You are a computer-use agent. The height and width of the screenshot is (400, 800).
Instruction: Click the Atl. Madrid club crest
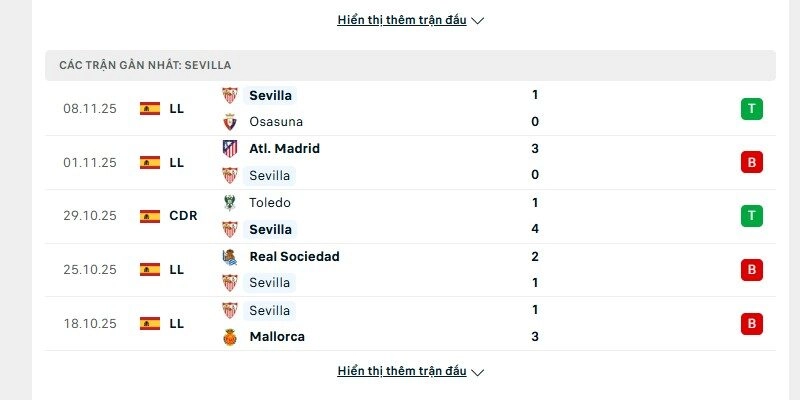click(230, 149)
